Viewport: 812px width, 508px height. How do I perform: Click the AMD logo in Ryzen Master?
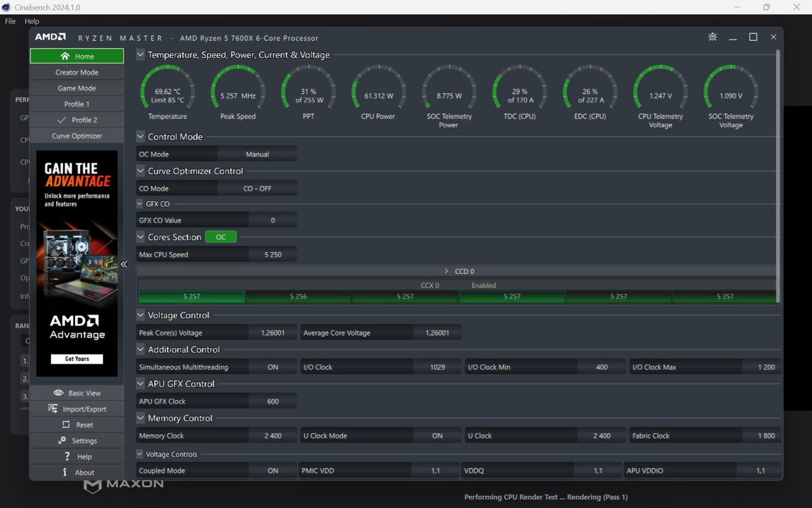50,37
